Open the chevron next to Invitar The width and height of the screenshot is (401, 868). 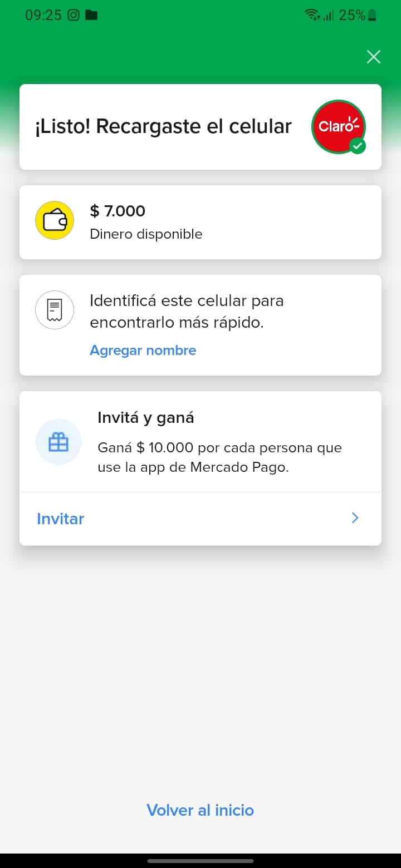click(355, 518)
